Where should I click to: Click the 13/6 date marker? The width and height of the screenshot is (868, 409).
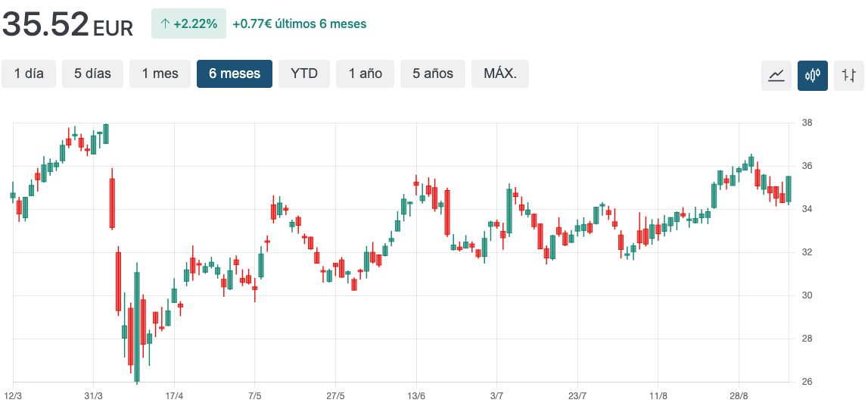pos(416,396)
